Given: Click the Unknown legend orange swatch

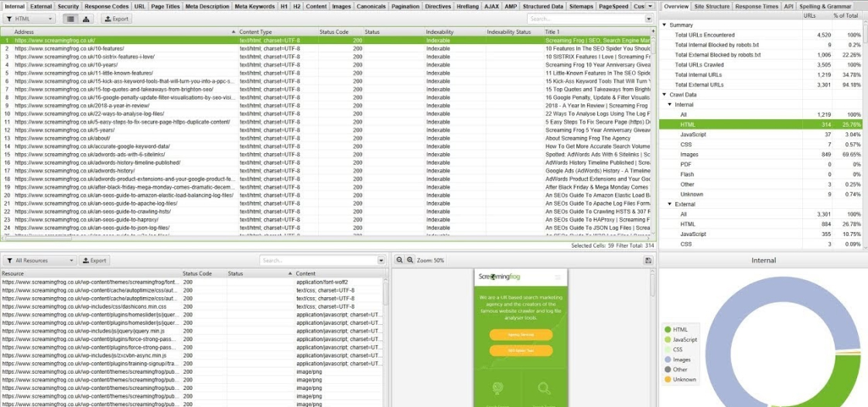Looking at the screenshot, I should (x=668, y=379).
